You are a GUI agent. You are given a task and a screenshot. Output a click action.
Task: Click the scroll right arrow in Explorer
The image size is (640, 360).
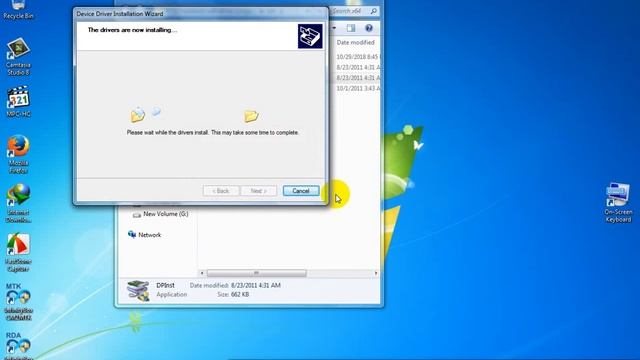pyautogui.click(x=376, y=273)
